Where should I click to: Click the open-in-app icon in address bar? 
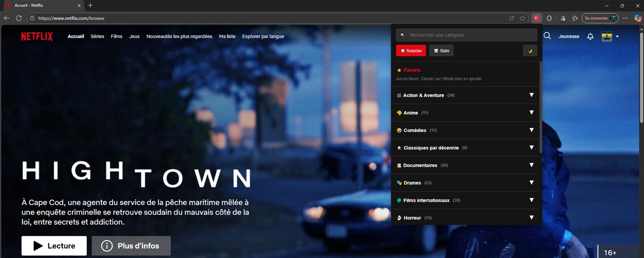tap(512, 18)
